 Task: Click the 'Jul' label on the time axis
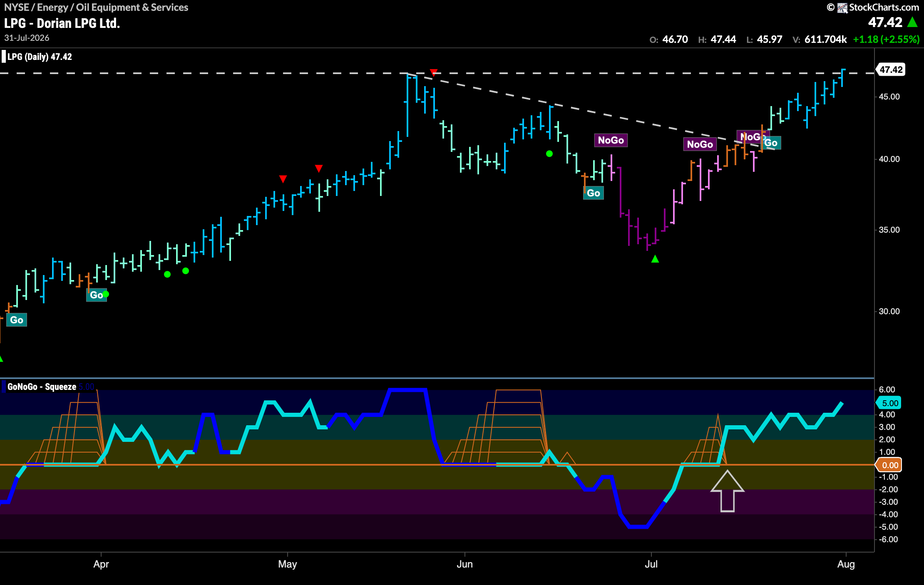click(x=651, y=564)
